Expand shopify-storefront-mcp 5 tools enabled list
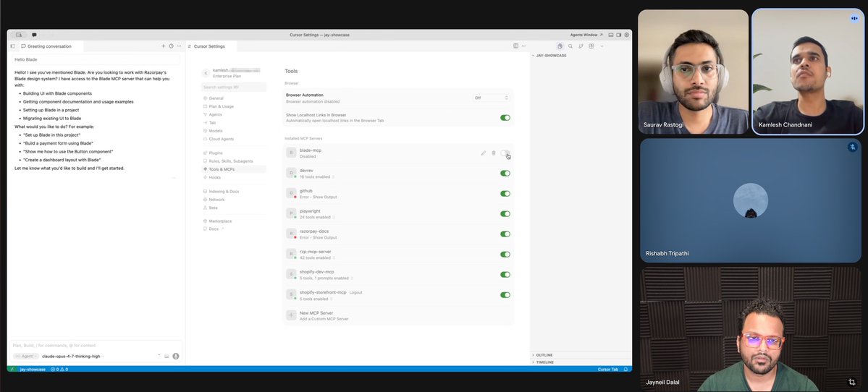The height and width of the screenshot is (392, 868). pos(316,299)
